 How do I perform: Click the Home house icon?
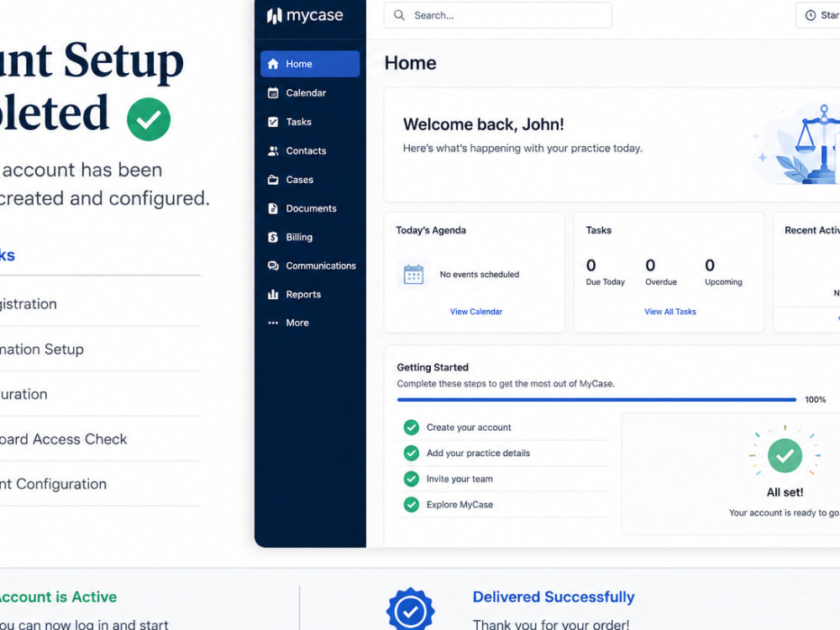coord(273,64)
